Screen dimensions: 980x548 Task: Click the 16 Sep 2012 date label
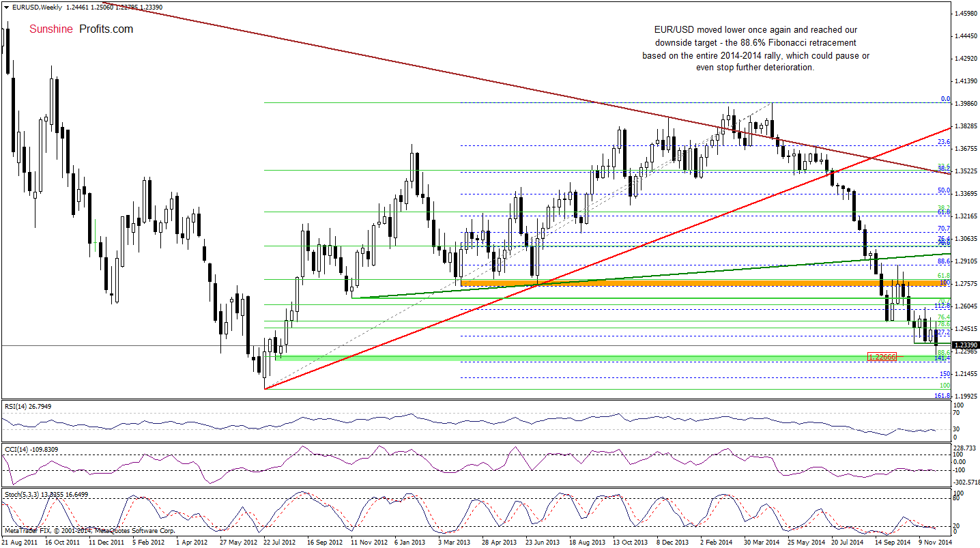(326, 542)
